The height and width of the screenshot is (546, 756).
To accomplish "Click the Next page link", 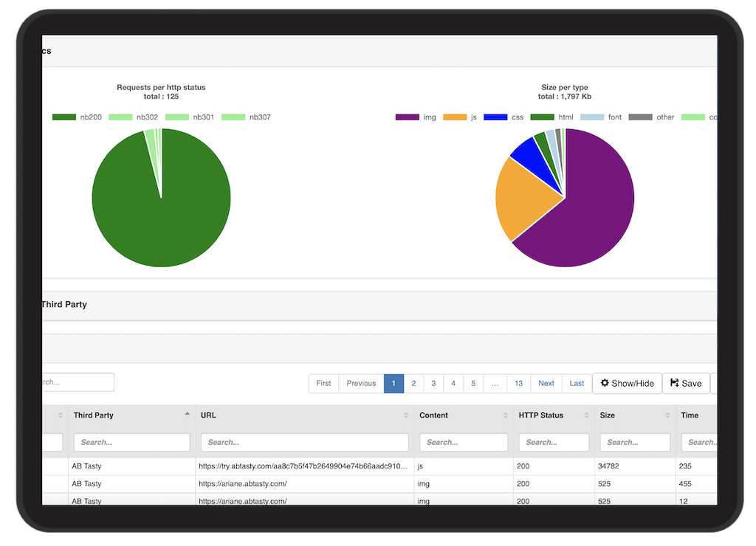I will (546, 384).
